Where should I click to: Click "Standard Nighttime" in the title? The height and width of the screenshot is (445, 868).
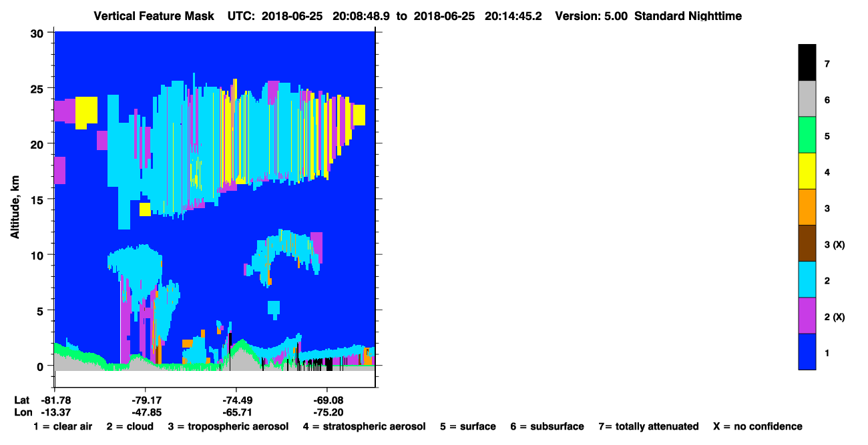click(x=688, y=15)
